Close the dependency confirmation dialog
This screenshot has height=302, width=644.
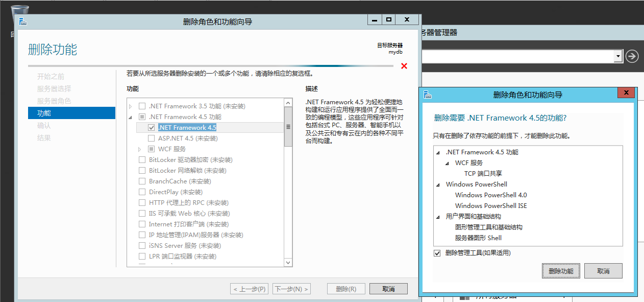tap(626, 92)
